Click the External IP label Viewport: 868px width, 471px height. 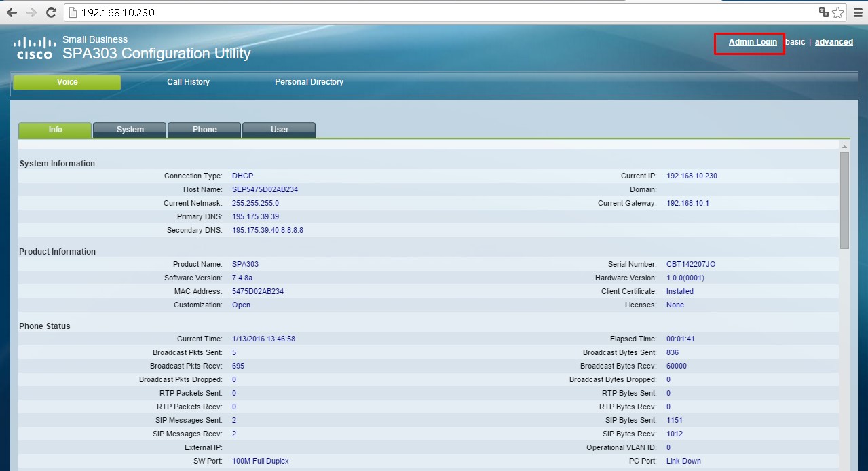click(x=203, y=447)
